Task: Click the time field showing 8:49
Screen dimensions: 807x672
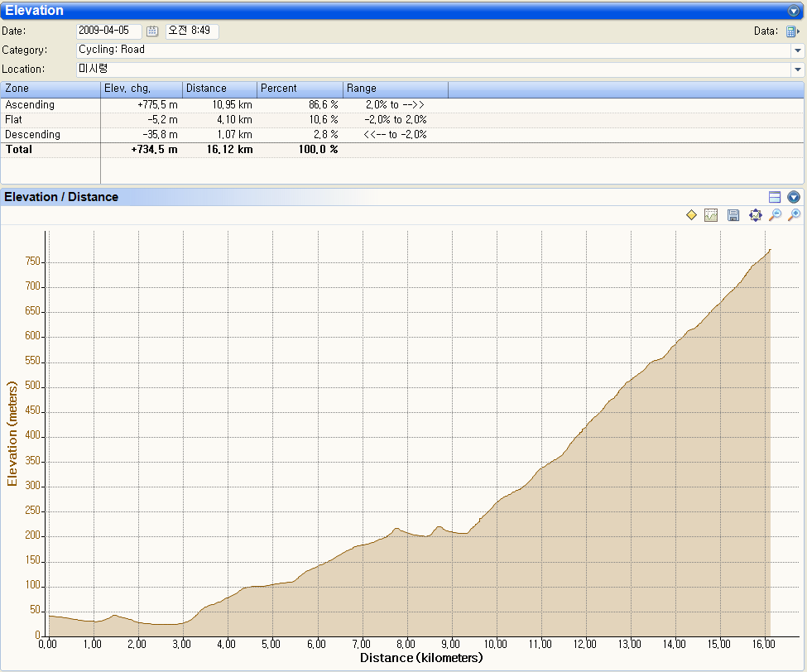Action: pos(192,31)
